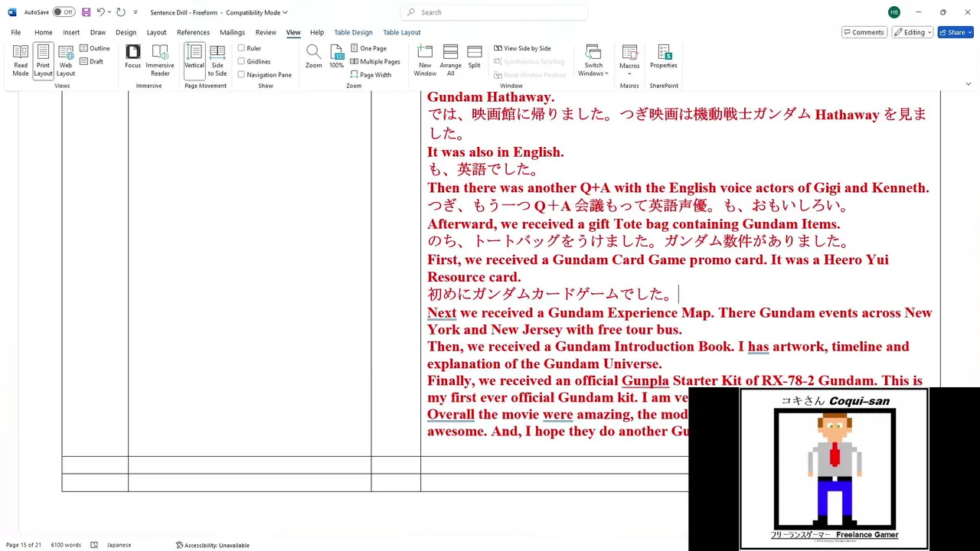Image resolution: width=980 pixels, height=551 pixels.
Task: Click the Japanese language indicator
Action: click(119, 545)
